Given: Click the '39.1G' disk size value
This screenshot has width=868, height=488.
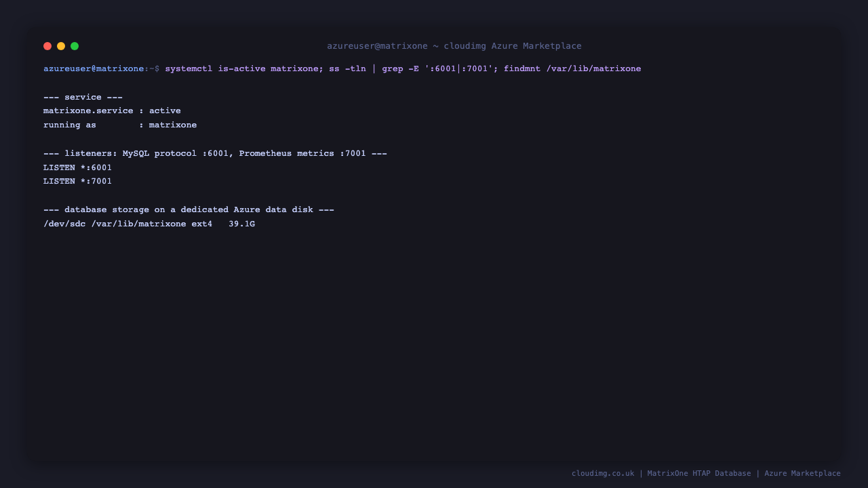Looking at the screenshot, I should [241, 224].
